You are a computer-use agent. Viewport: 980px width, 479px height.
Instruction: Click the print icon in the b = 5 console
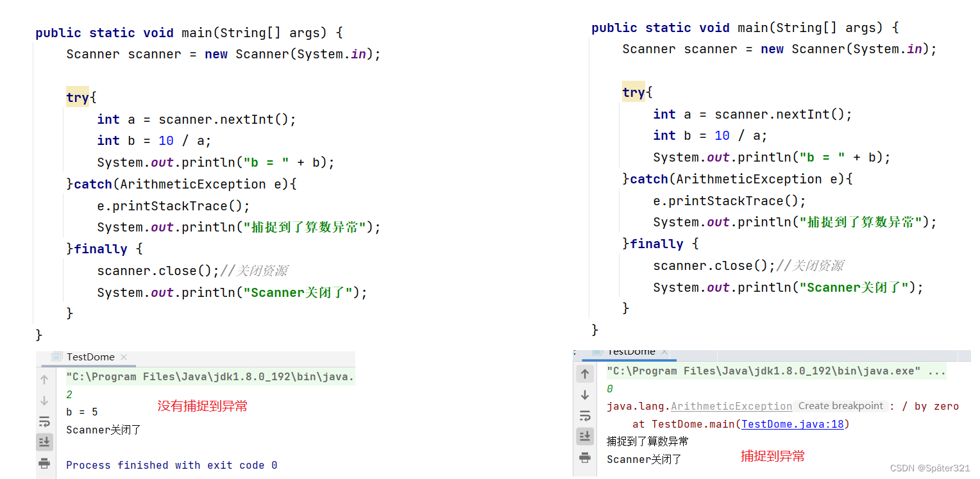click(44, 463)
